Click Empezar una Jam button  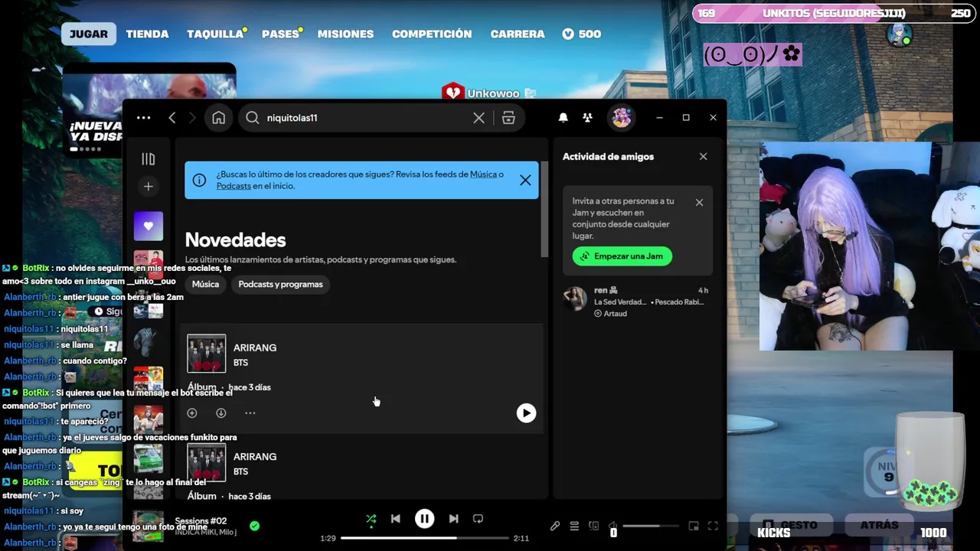(x=622, y=256)
